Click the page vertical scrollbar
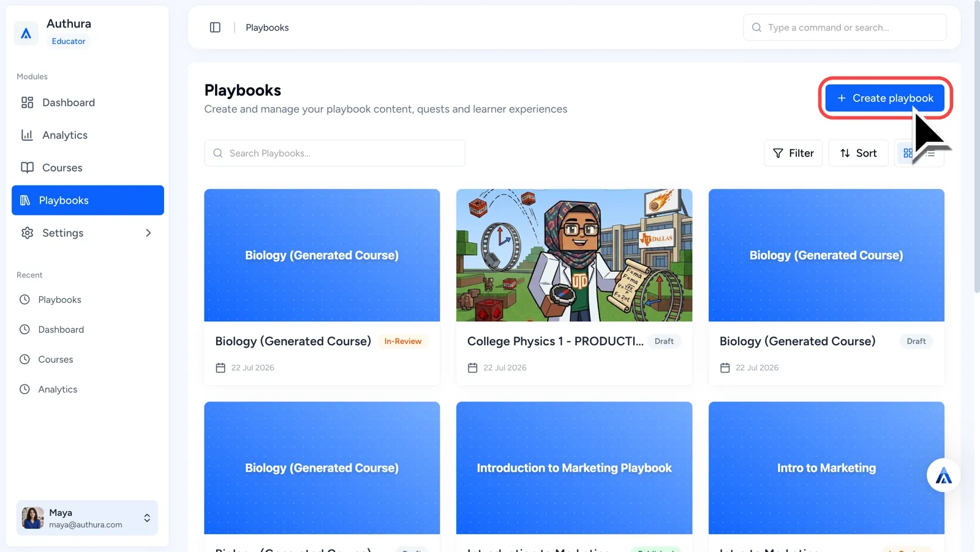Screen dimensions: 980x552 coord(977,147)
